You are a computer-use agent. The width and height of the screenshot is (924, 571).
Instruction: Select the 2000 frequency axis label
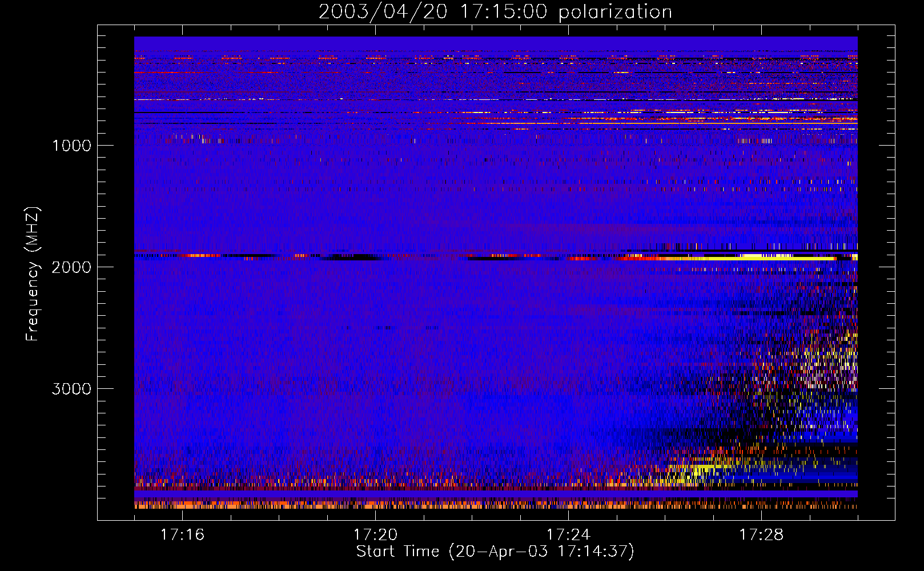pos(71,267)
